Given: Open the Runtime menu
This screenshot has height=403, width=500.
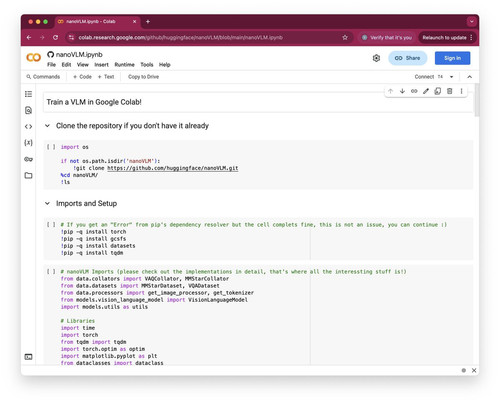Looking at the screenshot, I should (x=125, y=65).
